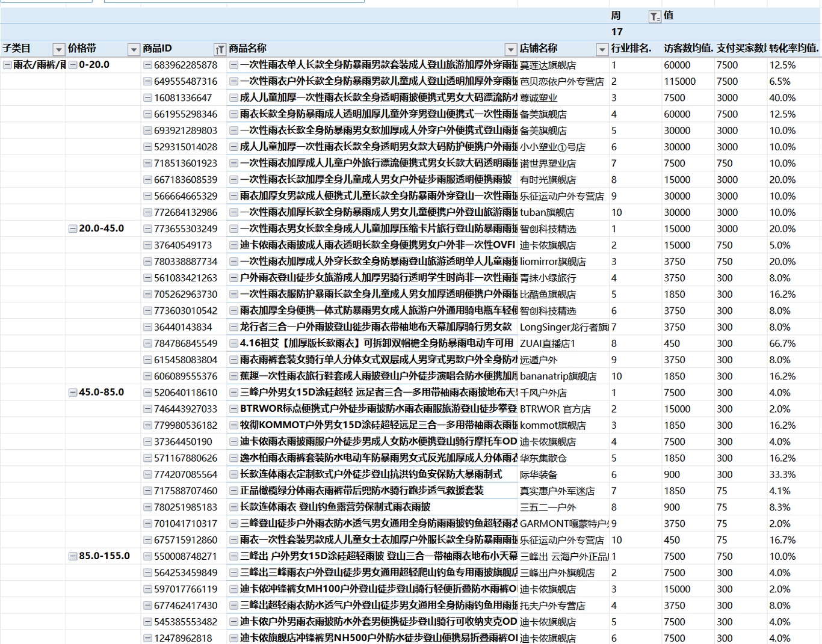Collapse the 雨衣/雨裤 category group
Viewport: 822px width, 644px height.
click(x=7, y=65)
